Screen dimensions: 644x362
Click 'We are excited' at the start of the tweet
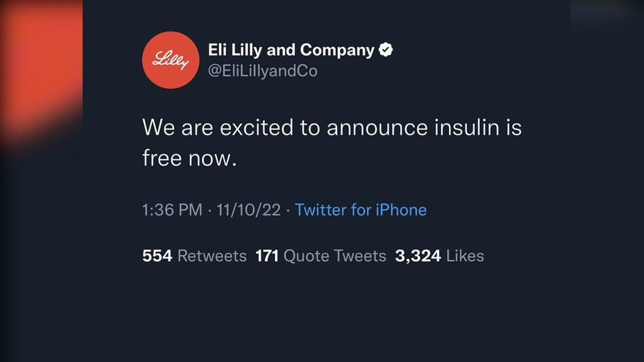coord(218,127)
